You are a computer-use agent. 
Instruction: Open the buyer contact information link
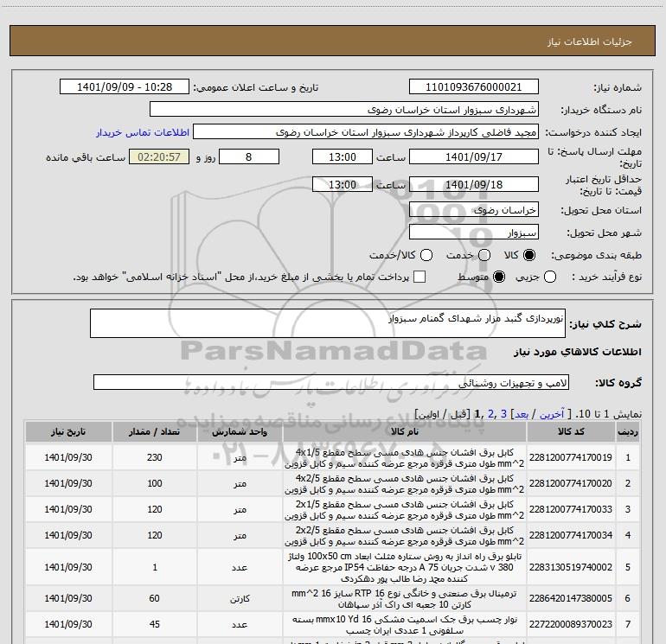tap(143, 132)
